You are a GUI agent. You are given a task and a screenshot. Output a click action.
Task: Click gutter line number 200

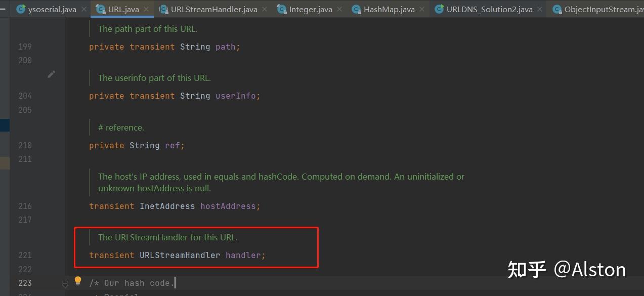(x=25, y=60)
